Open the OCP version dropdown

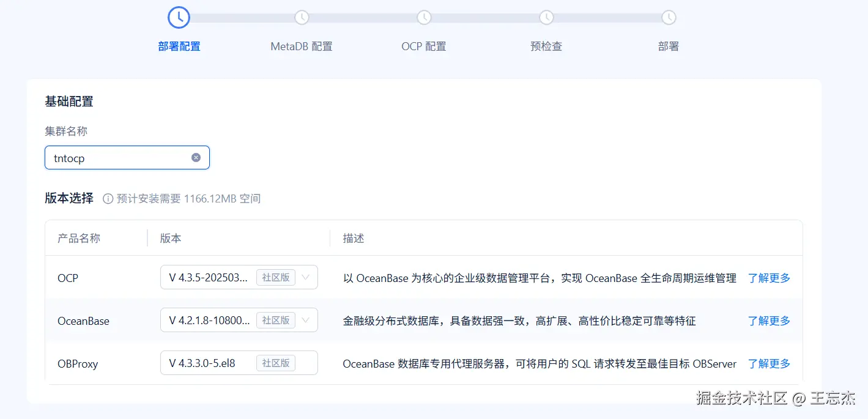[239, 277]
